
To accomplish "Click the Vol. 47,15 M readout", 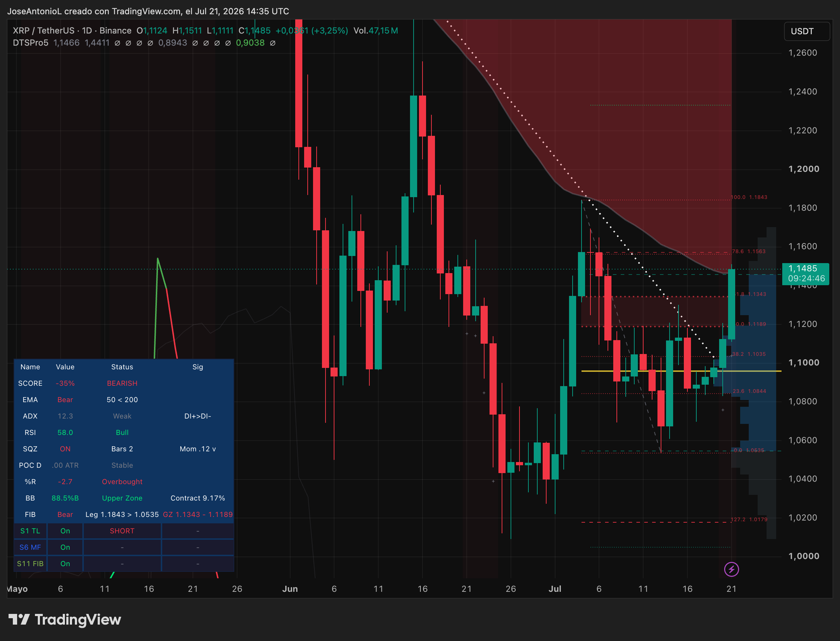I will (x=376, y=31).
